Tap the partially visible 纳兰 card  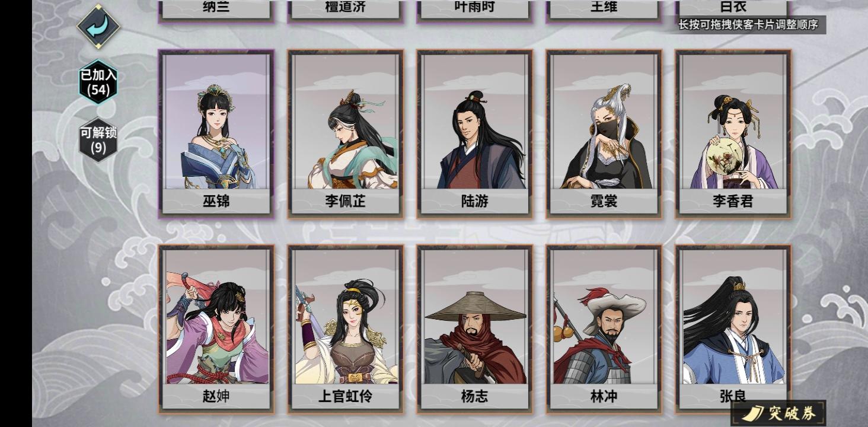[216, 11]
